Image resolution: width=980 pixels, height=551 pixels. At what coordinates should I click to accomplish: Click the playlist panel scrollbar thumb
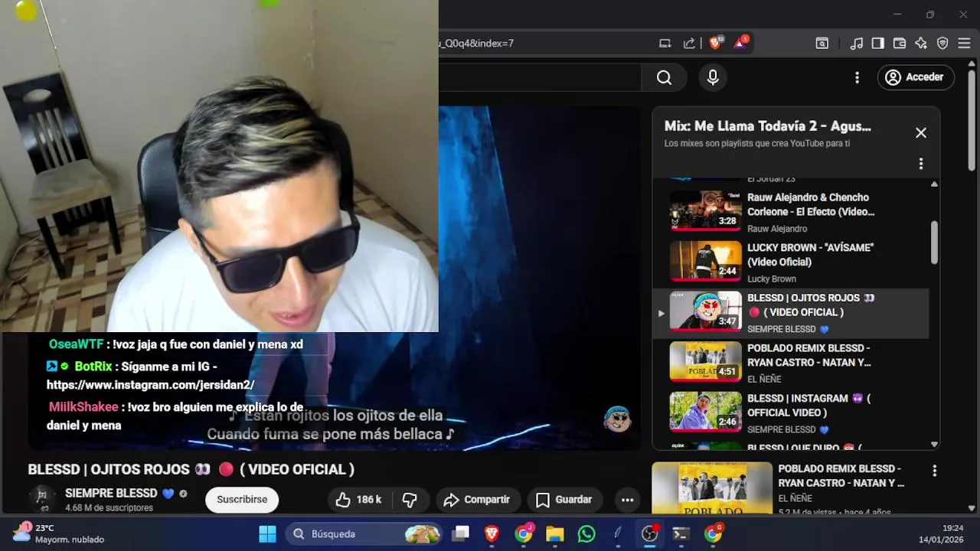934,243
